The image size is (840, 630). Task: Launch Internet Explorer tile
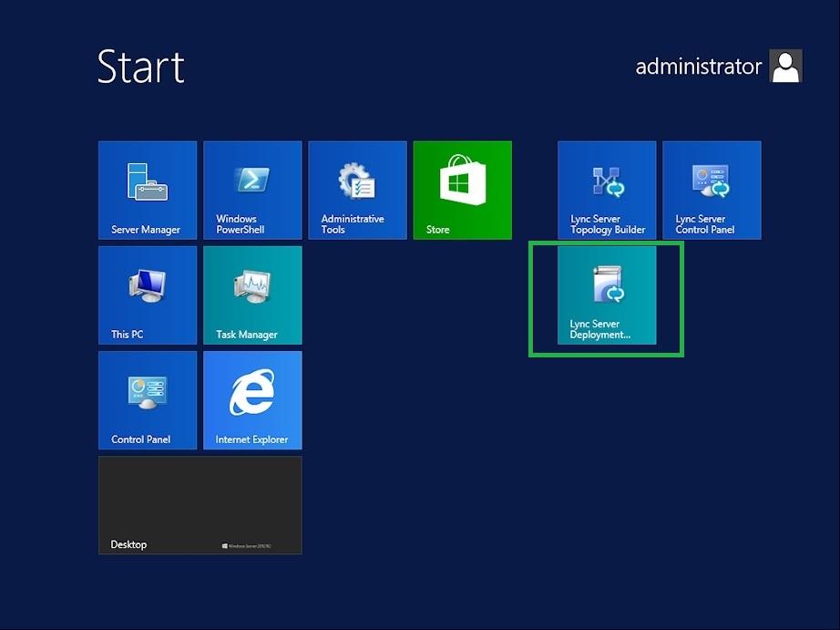pos(252,400)
